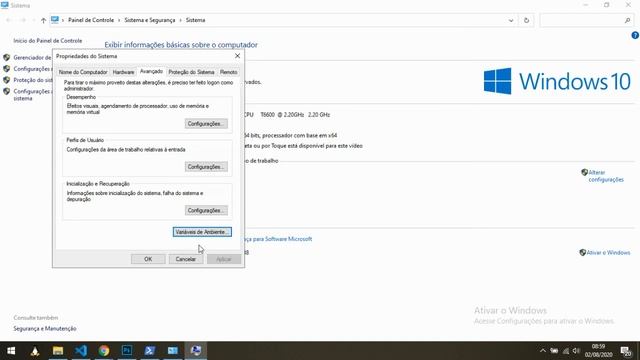Select Painel de Controle in the breadcrumb
Screen dimensions: 640x360
[x=91, y=20]
